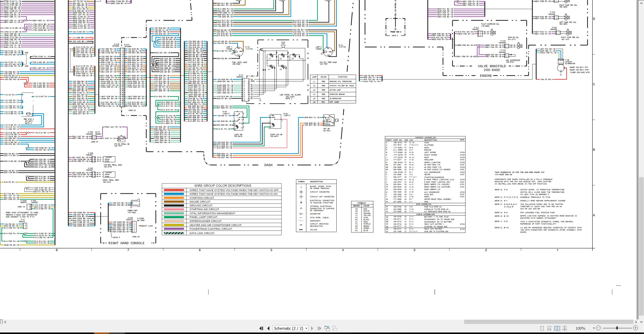Image resolution: width=644 pixels, height=334 pixels.
Task: Click the 'HYD OIL TEMP GAGE' label
Action: click(328, 62)
